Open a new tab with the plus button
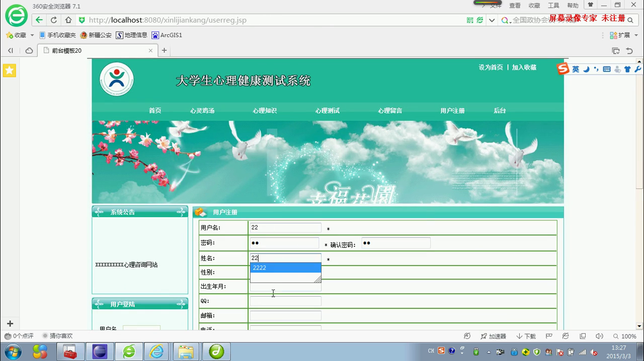 164,50
